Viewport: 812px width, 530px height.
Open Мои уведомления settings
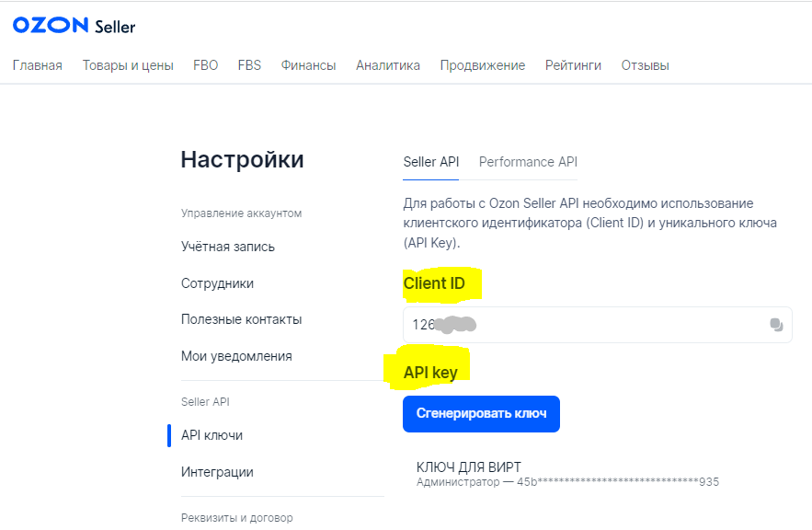(236, 356)
